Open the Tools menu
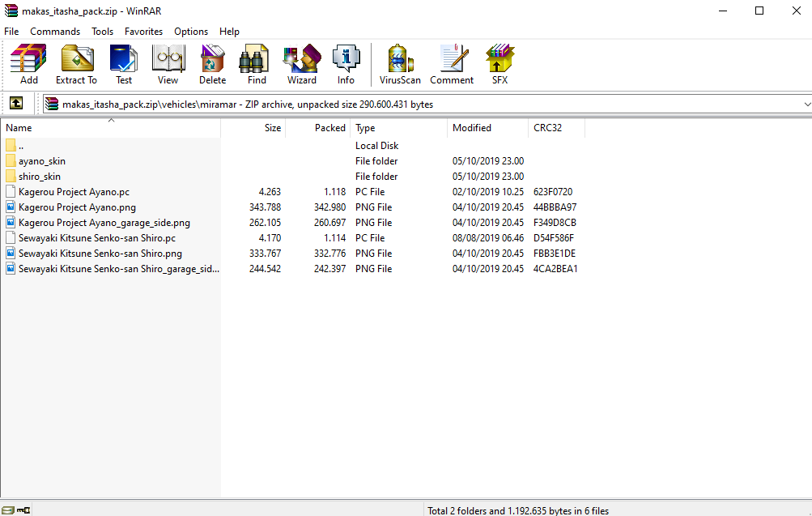Screen dimensions: 812x516 pos(103,32)
